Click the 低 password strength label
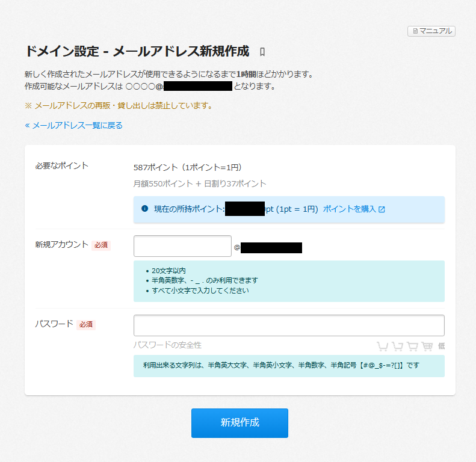Screen dimensions: 476x462 tap(441, 346)
